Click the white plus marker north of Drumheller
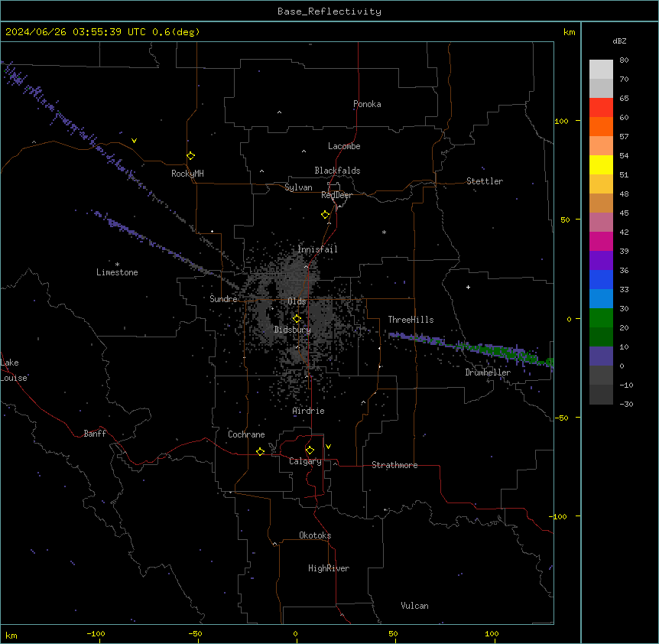 468,287
